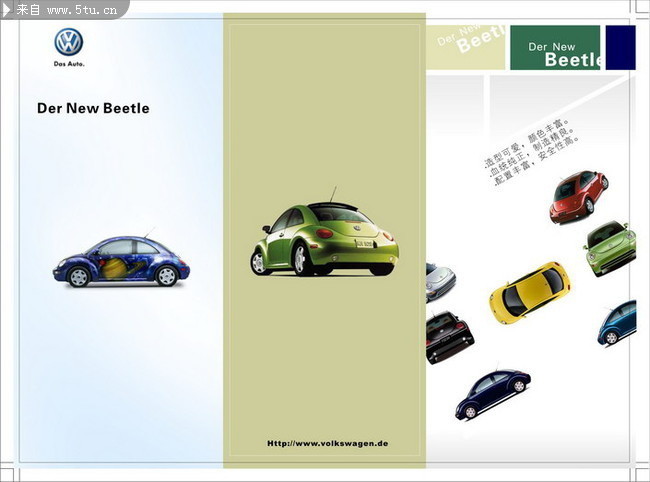The width and height of the screenshot is (650, 482).
Task: Select the black Beetle car
Action: [x=449, y=337]
